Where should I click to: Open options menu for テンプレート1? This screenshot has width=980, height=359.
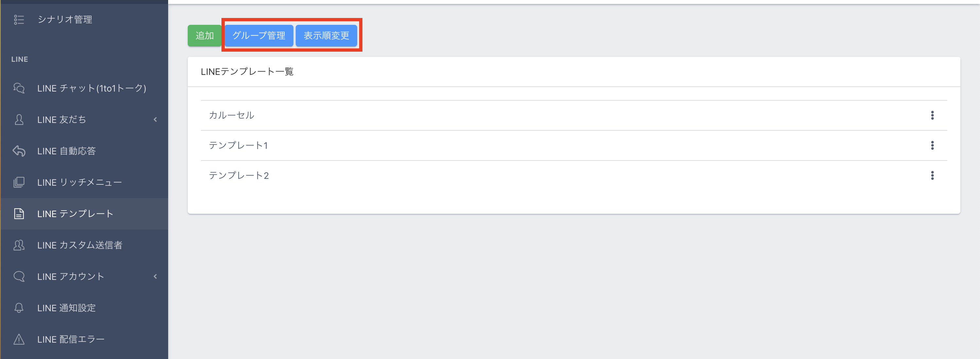(x=932, y=145)
